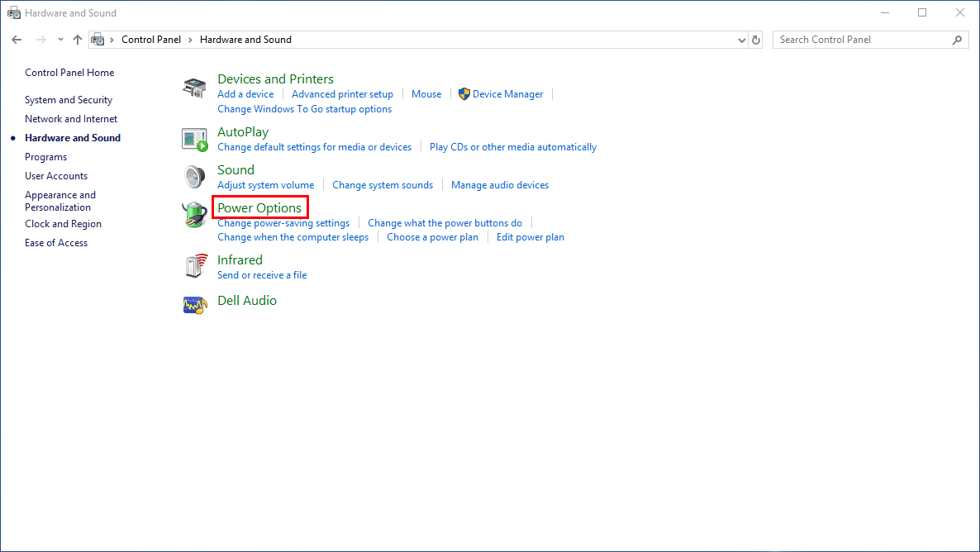The image size is (980, 552).
Task: Open the Power Options heading
Action: (259, 208)
